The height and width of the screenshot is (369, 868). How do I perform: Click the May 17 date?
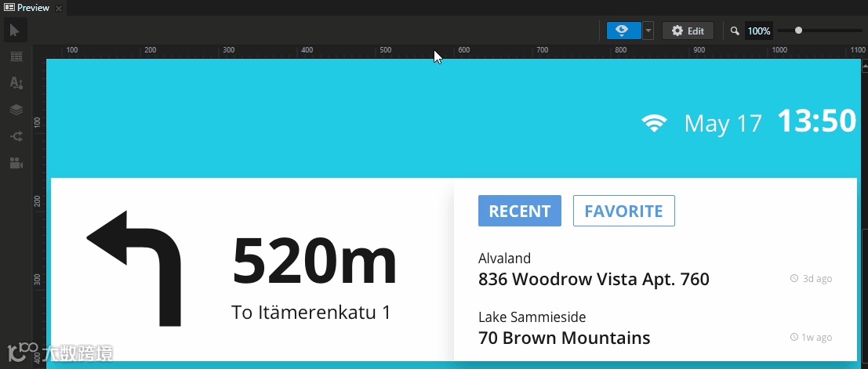coord(723,123)
